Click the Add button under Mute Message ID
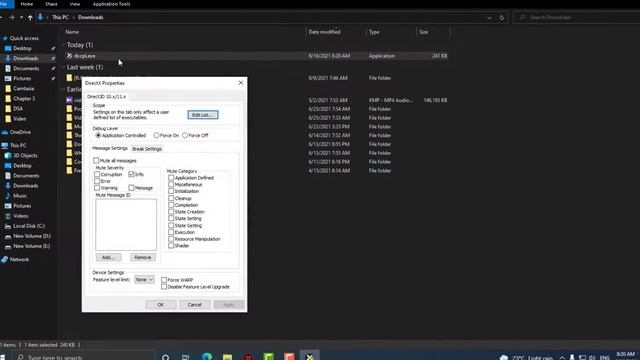The width and height of the screenshot is (640, 360). pos(109,258)
